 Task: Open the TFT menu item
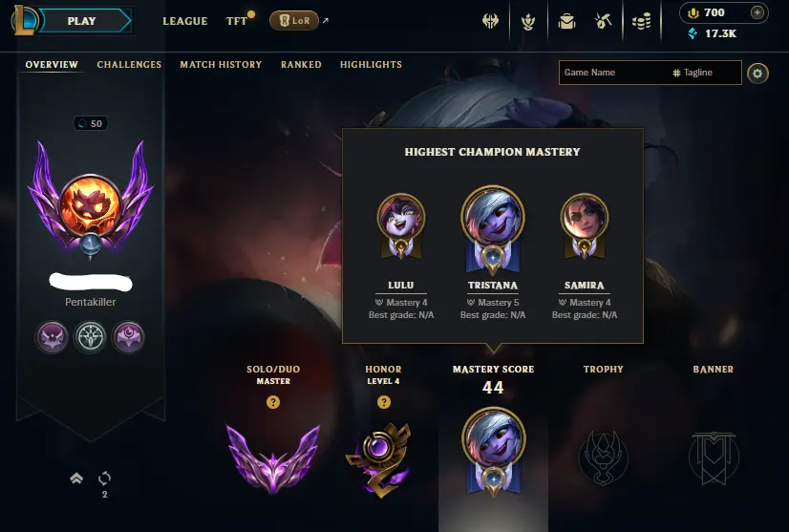[237, 21]
